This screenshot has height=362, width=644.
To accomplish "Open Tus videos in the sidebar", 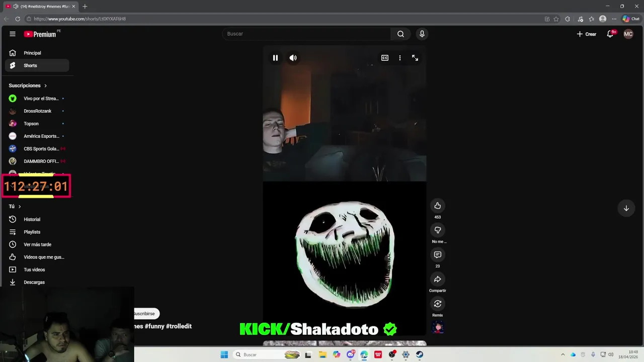I will tap(37, 269).
